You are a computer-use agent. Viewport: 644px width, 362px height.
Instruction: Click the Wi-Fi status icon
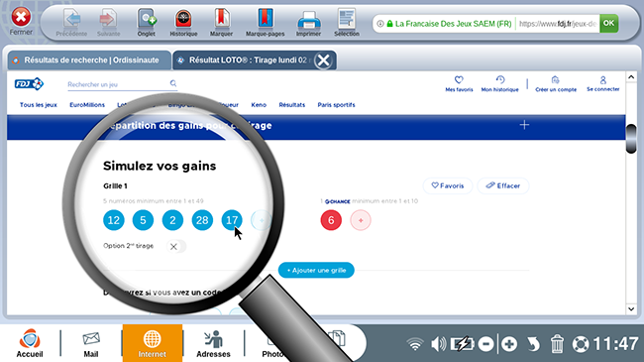click(415, 344)
